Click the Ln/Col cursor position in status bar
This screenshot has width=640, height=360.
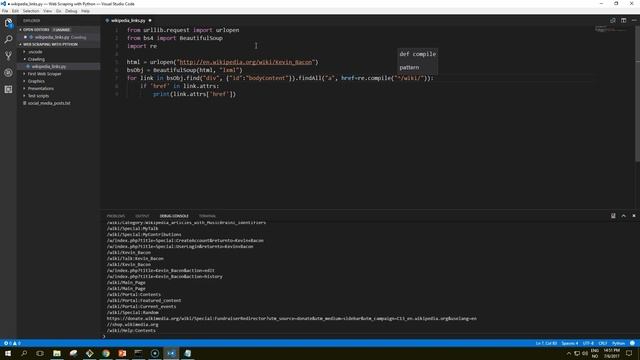pos(546,343)
